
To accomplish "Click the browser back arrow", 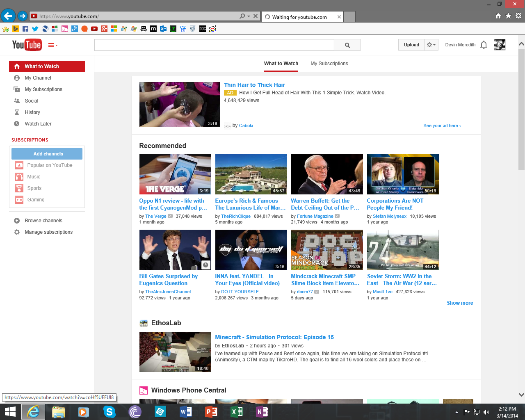I will 8,16.
